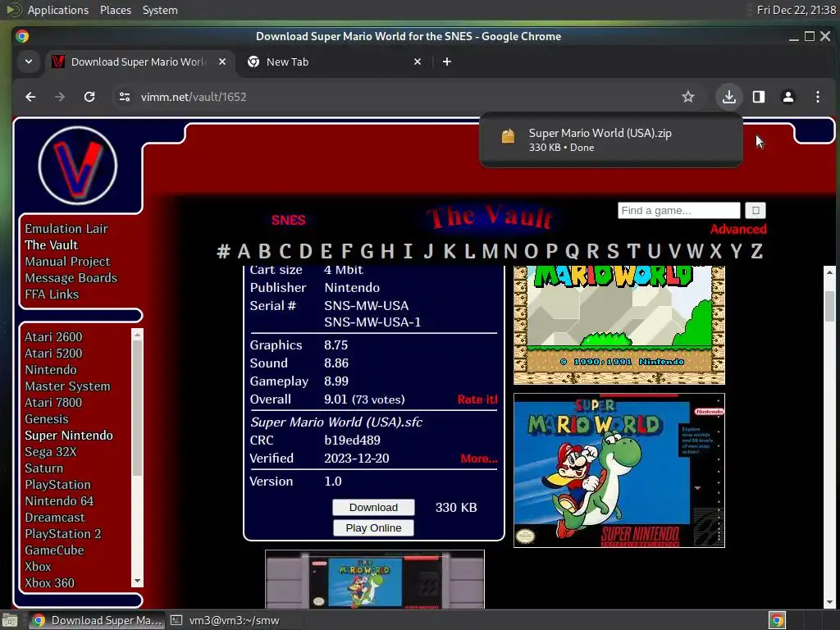This screenshot has width=840, height=630.
Task: Open site information icon beside URL
Action: 125,97
